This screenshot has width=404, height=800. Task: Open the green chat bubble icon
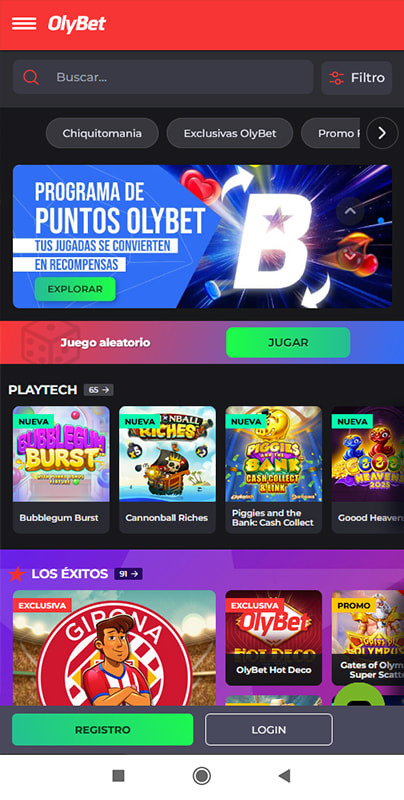point(359,696)
